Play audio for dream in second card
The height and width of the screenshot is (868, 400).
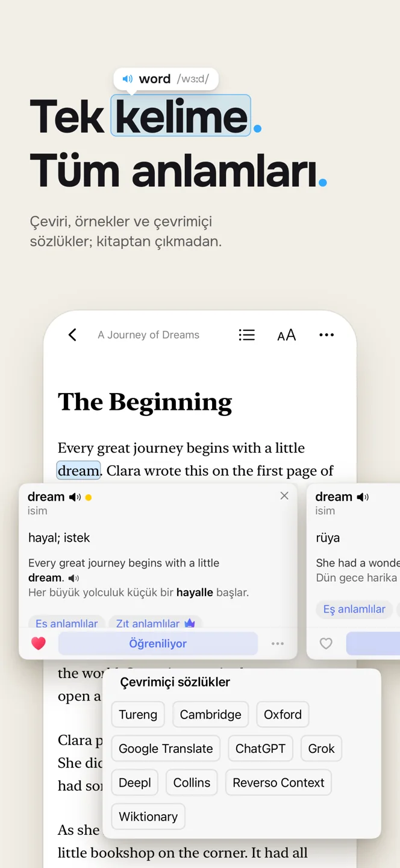363,497
